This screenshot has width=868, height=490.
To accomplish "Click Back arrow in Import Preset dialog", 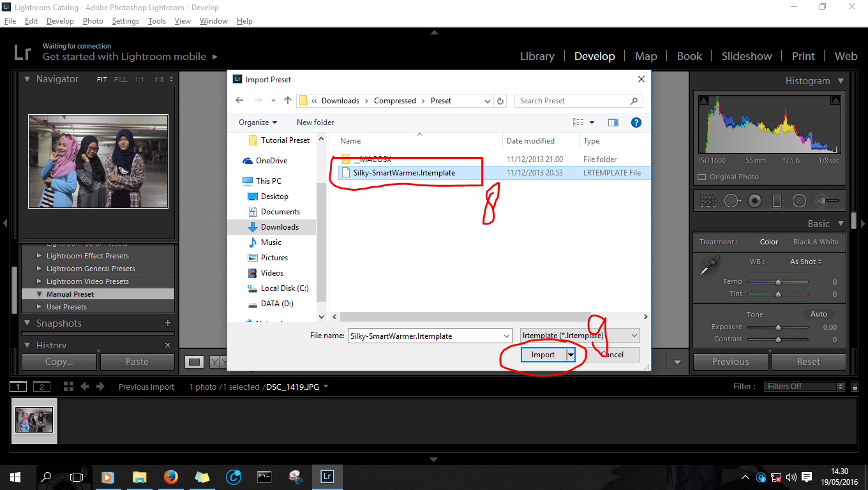I will click(239, 101).
